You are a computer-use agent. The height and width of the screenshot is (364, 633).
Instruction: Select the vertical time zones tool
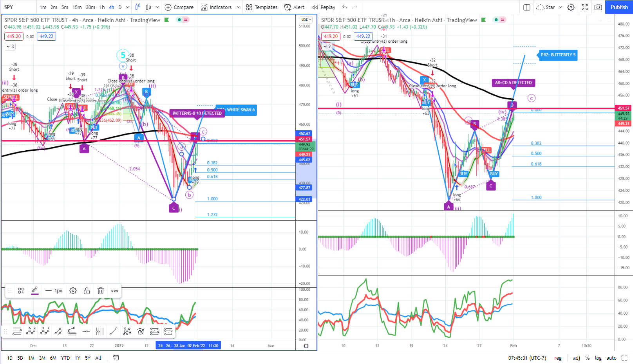pyautogui.click(x=99, y=332)
